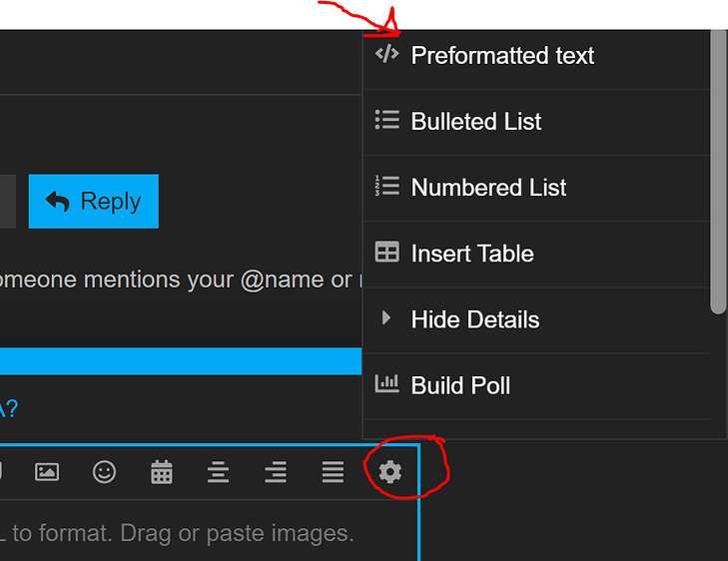Insert an emoji with the smiley icon
Viewport: 728px width, 561px height.
(104, 472)
